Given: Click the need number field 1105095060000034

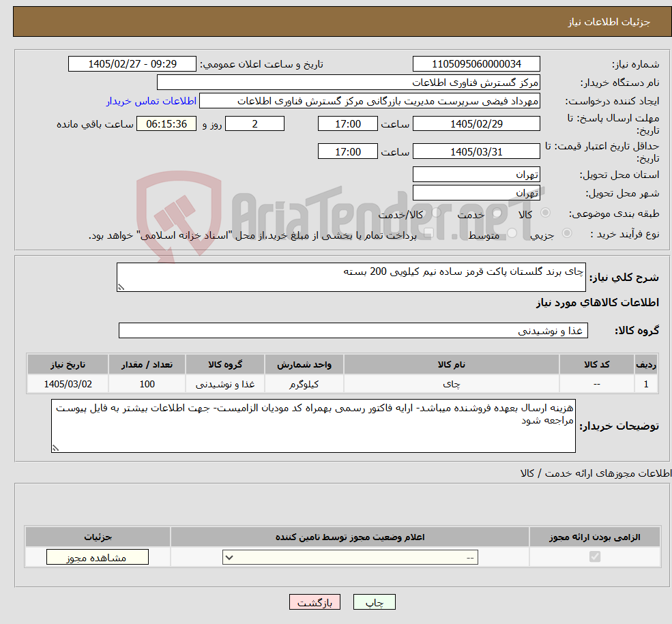Looking at the screenshot, I should [x=476, y=64].
